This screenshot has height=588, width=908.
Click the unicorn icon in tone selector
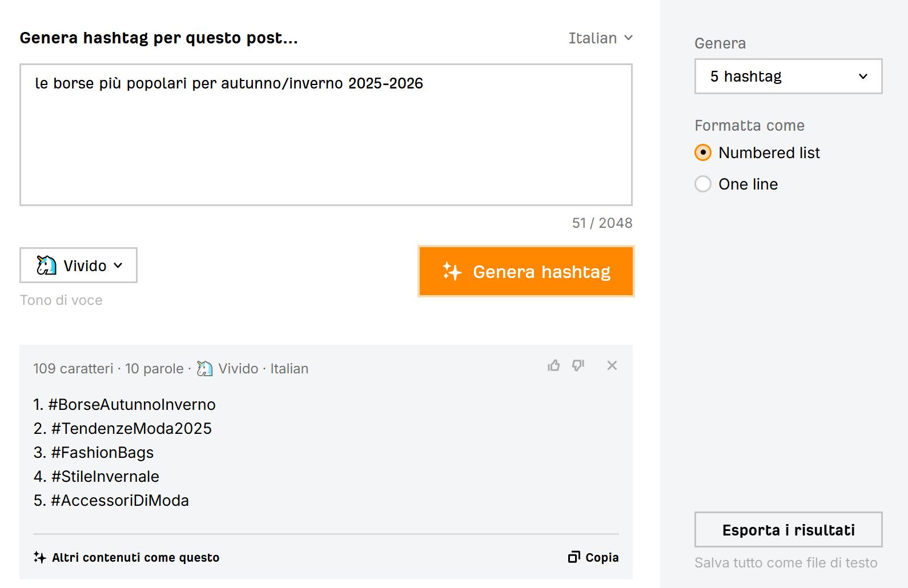(46, 265)
